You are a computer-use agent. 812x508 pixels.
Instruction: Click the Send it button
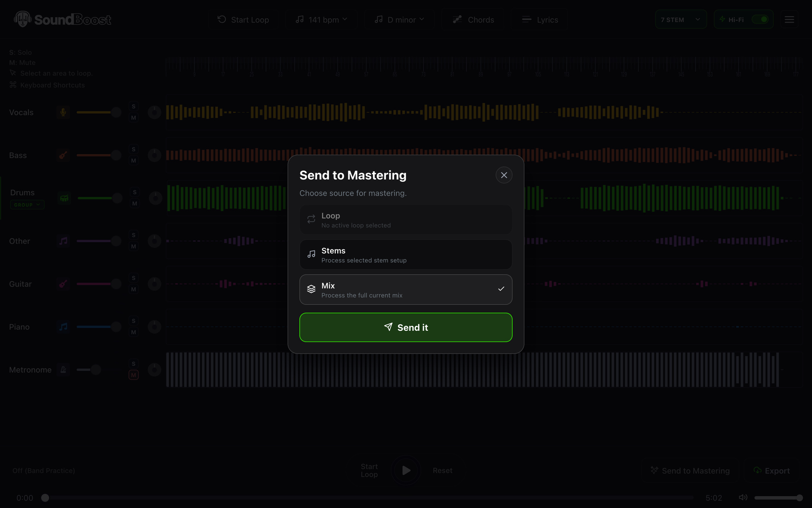tap(406, 327)
